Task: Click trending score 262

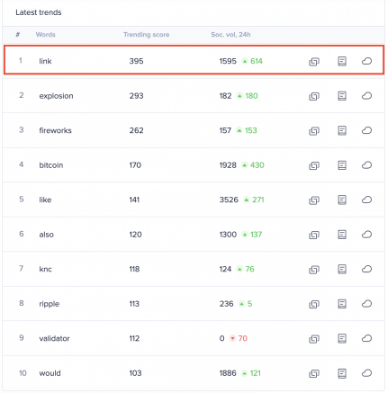Action: coord(136,130)
